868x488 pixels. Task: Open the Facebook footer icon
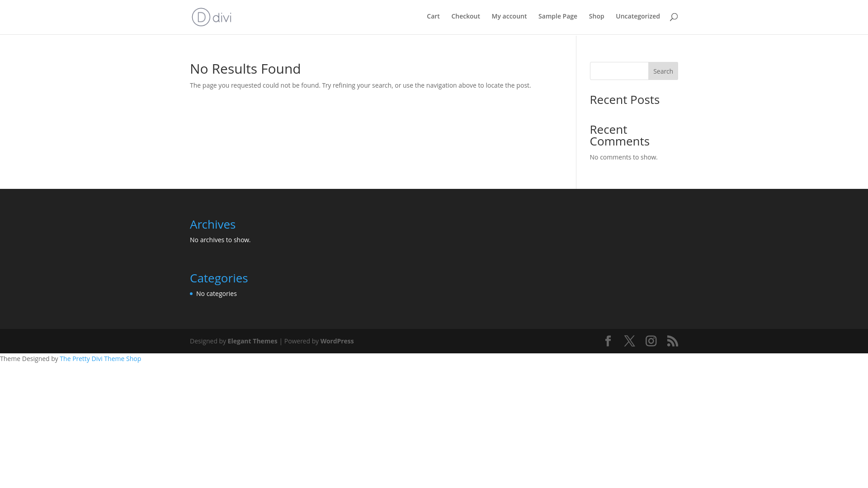[x=608, y=341]
